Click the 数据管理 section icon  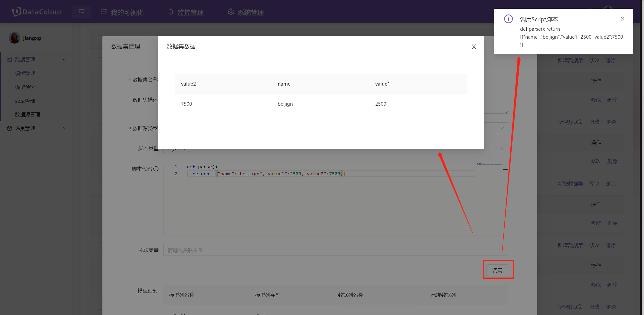click(9, 59)
